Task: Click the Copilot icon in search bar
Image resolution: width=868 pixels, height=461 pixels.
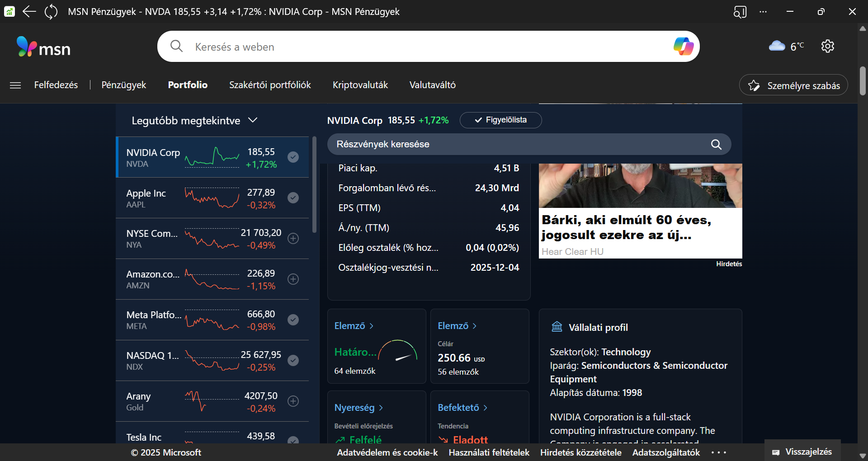Action: (x=683, y=46)
